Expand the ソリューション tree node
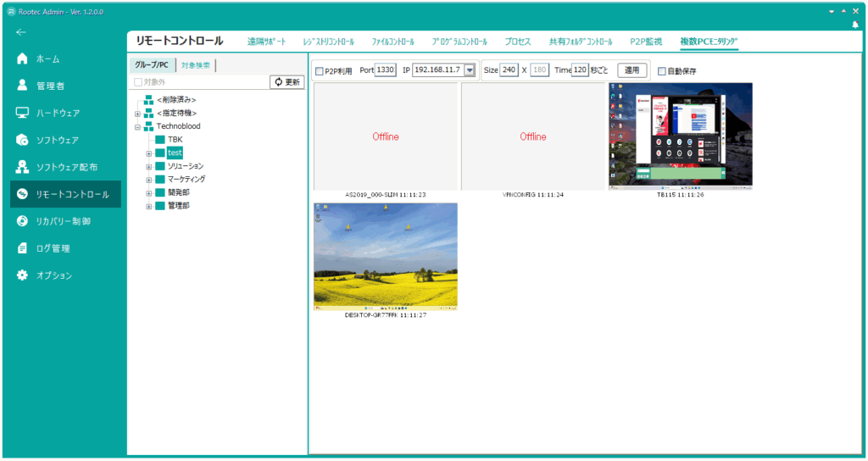868x461 pixels. click(x=149, y=166)
